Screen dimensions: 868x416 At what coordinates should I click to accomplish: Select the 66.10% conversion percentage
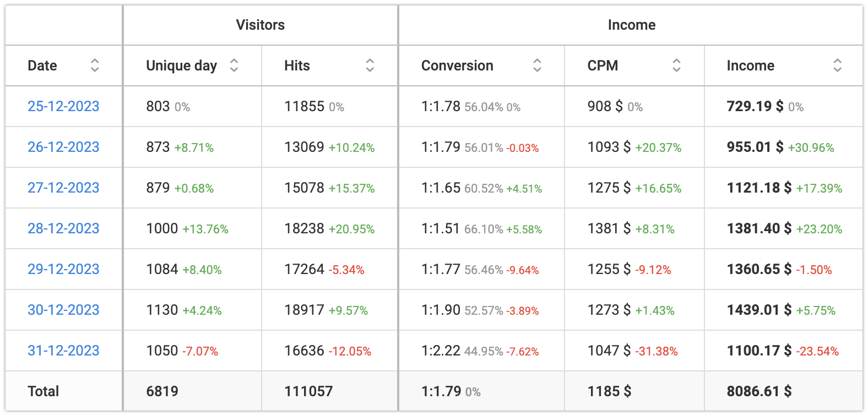(484, 229)
